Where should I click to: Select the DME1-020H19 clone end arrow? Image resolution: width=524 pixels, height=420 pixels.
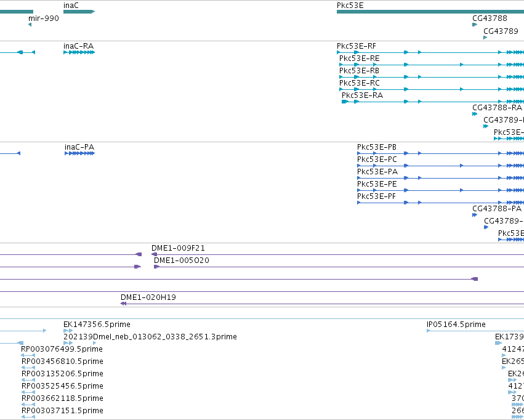click(x=123, y=304)
